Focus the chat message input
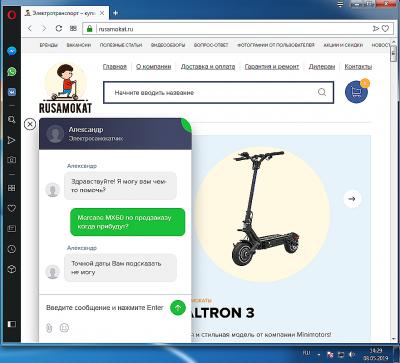Image resolution: width=400 pixels, height=363 pixels. (x=105, y=307)
